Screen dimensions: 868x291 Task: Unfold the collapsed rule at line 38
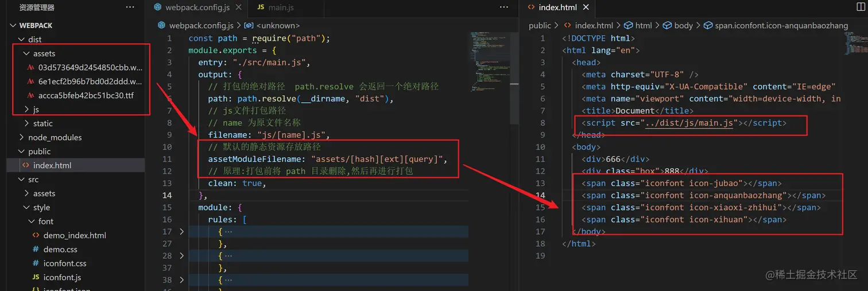pos(181,280)
